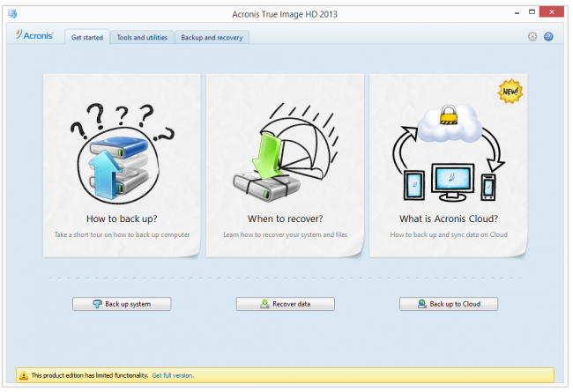Open the Tools and utilities tab
Image resolution: width=573 pixels, height=392 pixels.
(142, 37)
